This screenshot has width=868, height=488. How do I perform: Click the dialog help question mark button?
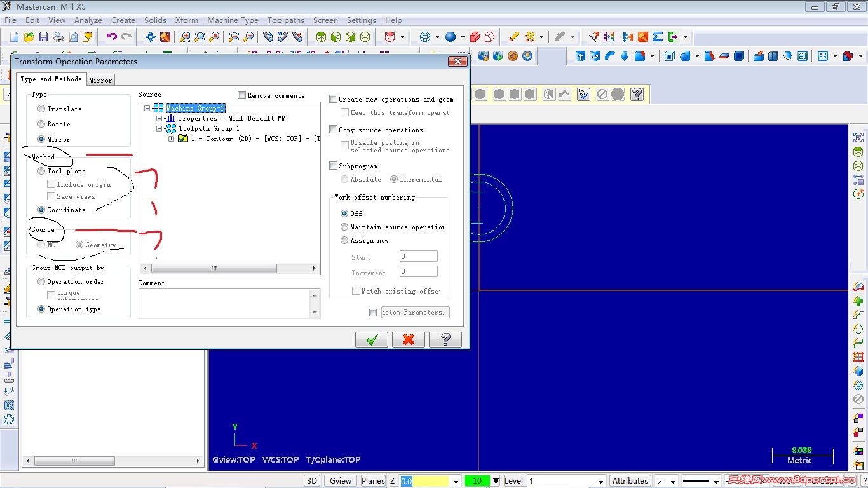pos(445,339)
